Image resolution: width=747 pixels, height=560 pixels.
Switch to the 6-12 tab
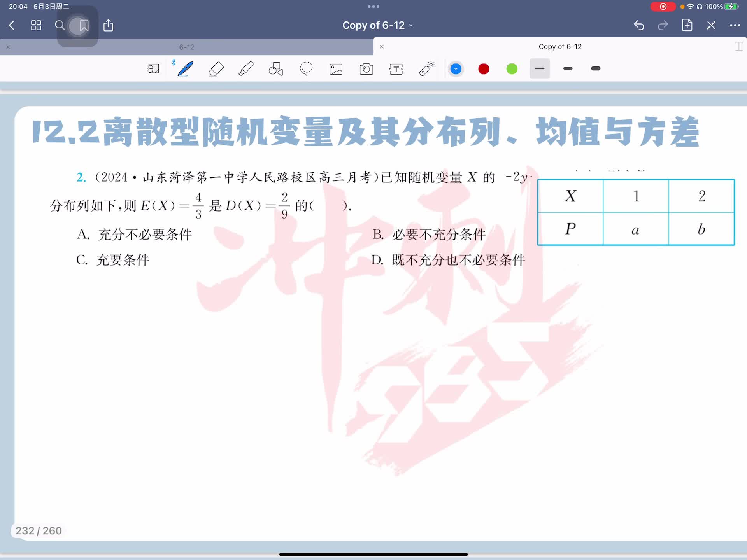pyautogui.click(x=187, y=47)
